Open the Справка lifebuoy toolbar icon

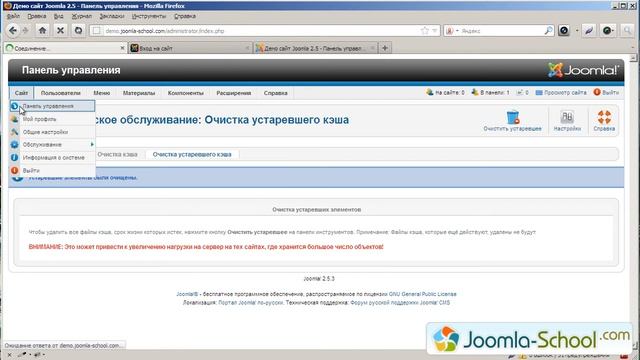click(x=604, y=118)
